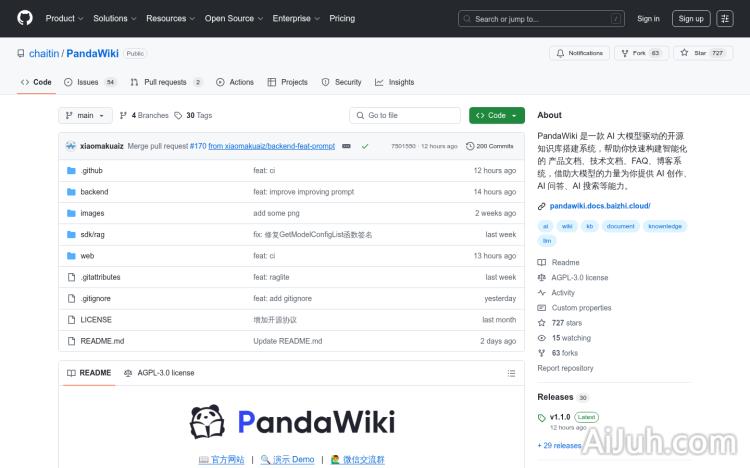750x468 pixels.
Task: Click the Sign up button
Action: 691,19
